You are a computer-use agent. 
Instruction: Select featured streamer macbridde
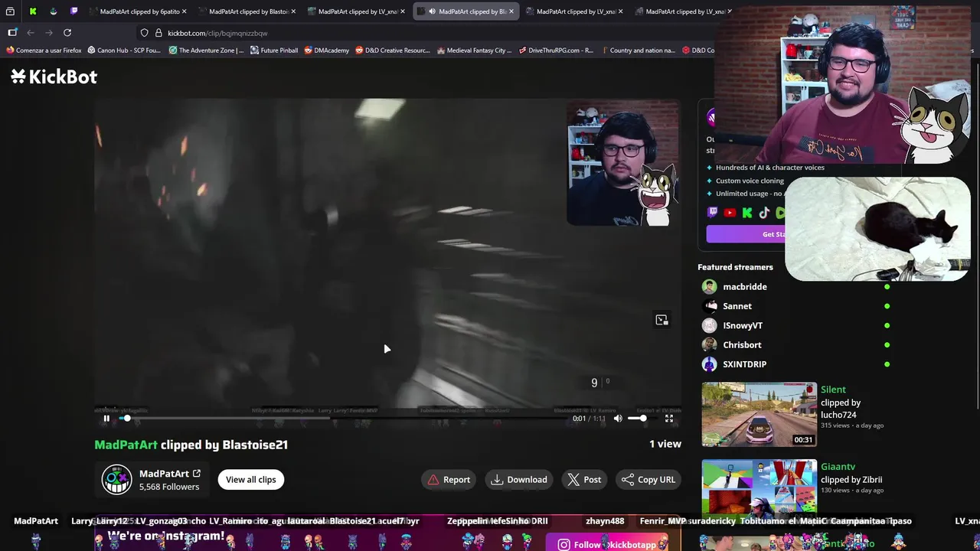(x=745, y=287)
